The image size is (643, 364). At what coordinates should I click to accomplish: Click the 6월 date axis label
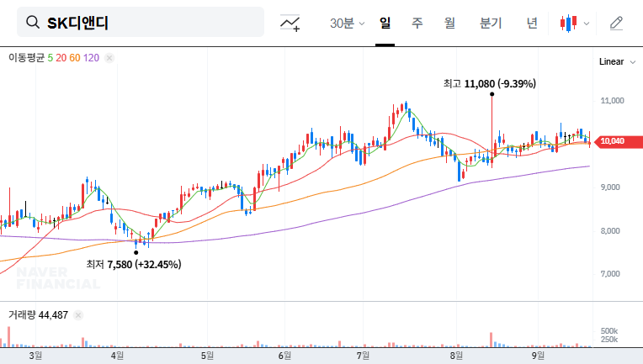click(284, 356)
